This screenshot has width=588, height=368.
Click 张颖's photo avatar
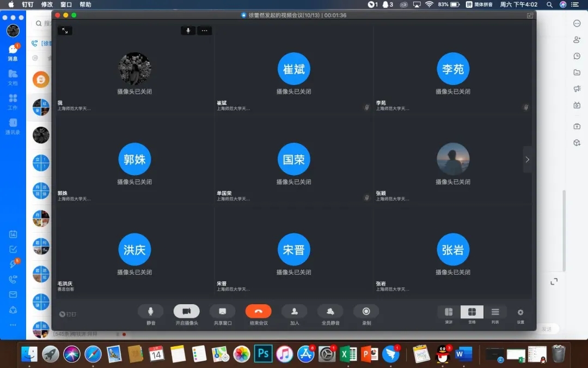coord(453,159)
